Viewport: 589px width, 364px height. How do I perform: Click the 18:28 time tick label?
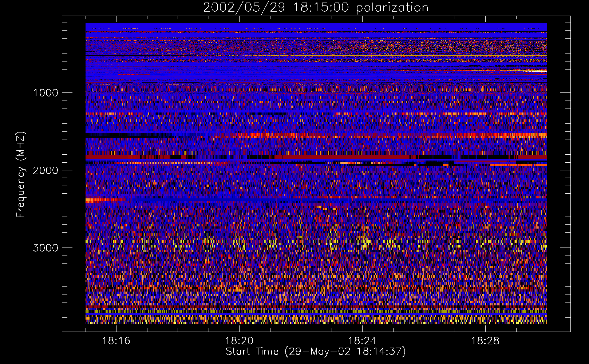(485, 341)
